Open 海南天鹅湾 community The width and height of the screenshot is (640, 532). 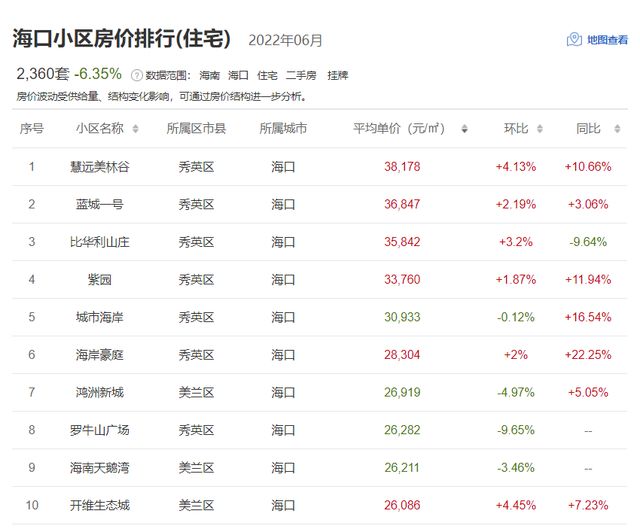click(x=100, y=467)
